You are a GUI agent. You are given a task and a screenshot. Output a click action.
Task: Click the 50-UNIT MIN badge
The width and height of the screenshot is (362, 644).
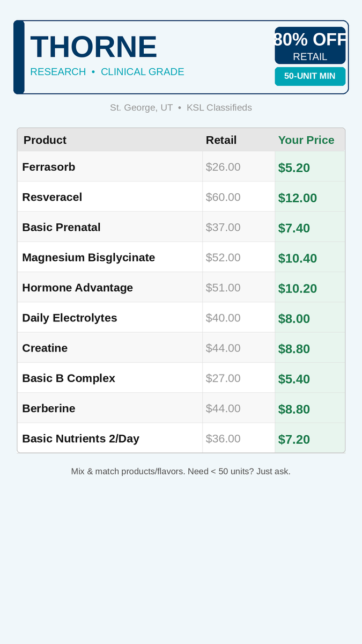[x=310, y=76]
